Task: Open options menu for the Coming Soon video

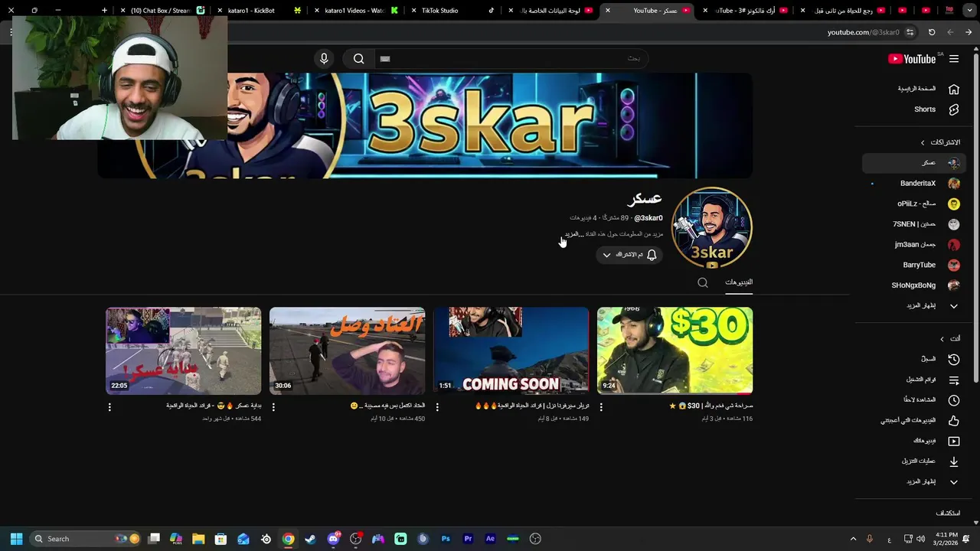Action: [437, 407]
